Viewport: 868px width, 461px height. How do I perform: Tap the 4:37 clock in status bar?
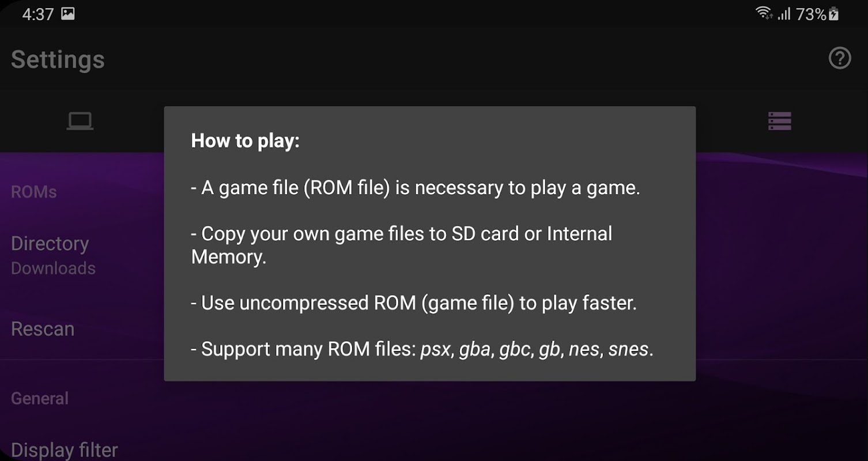pos(37,14)
